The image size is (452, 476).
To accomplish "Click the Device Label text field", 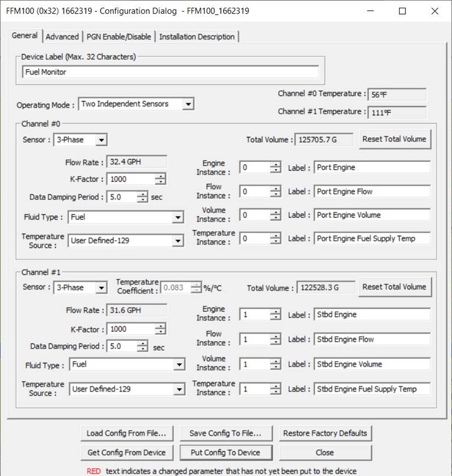I will click(170, 72).
